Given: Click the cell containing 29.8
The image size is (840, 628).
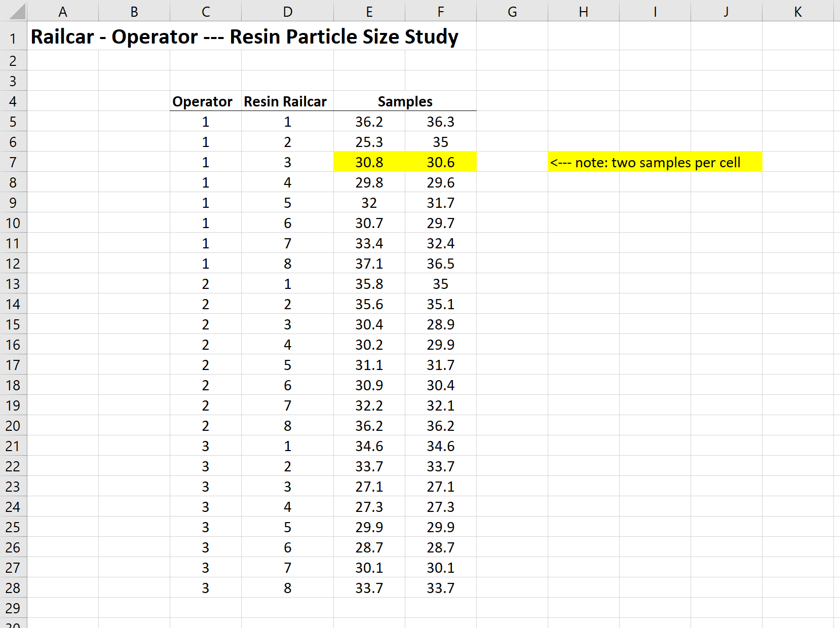Looking at the screenshot, I should point(369,182).
